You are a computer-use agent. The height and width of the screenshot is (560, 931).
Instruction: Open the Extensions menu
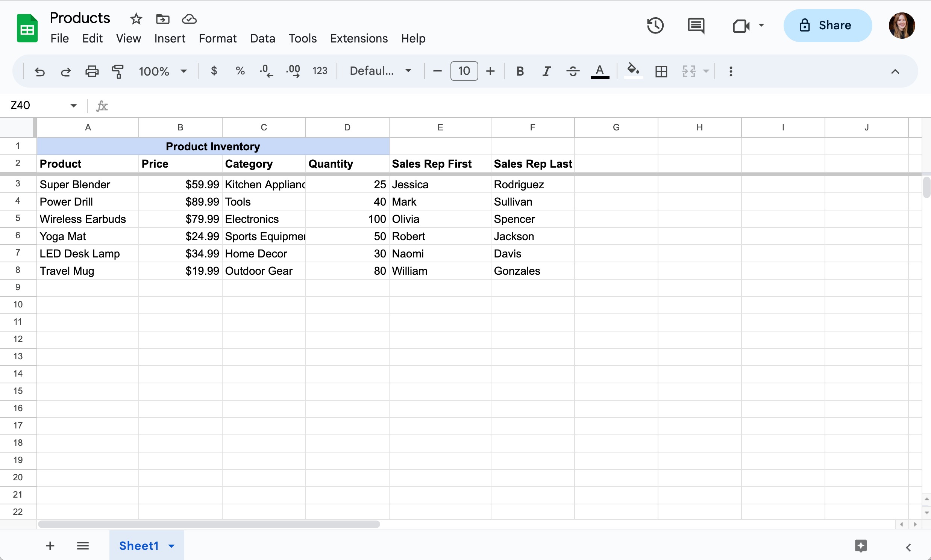tap(358, 38)
